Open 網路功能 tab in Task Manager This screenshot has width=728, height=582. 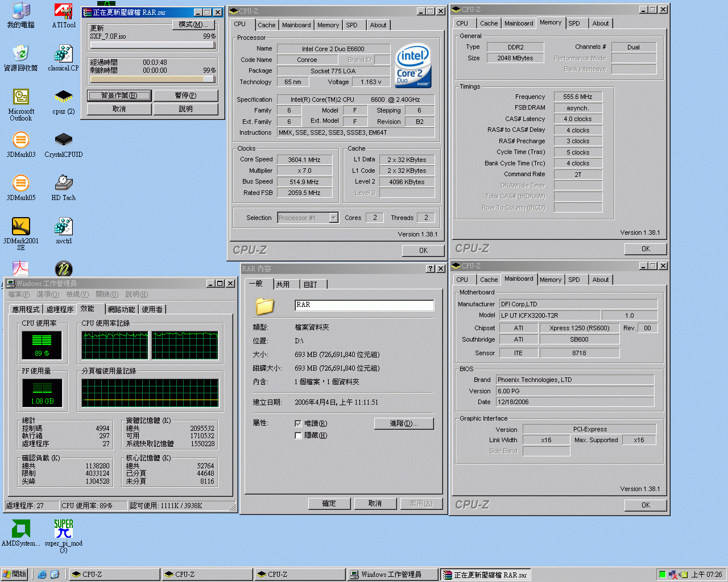click(121, 309)
